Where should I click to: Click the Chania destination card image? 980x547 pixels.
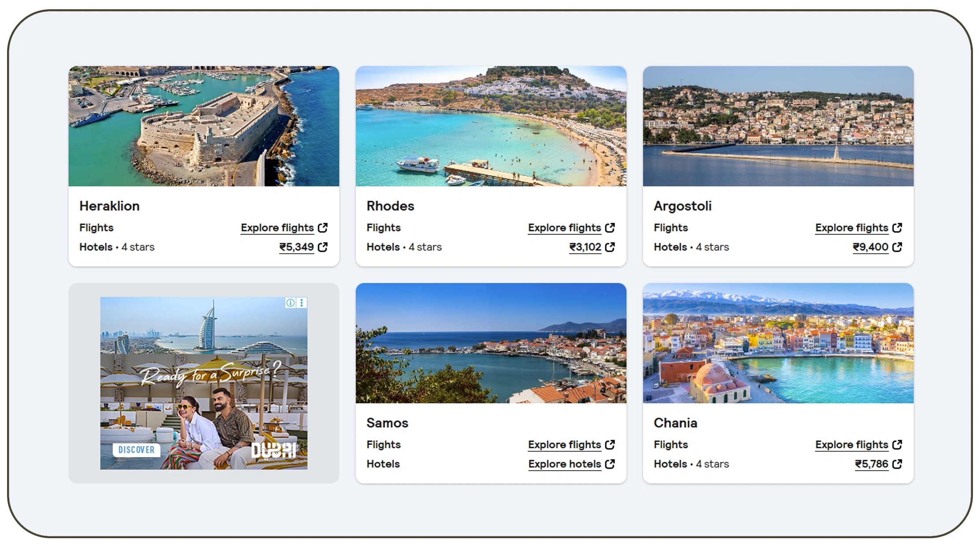[x=778, y=344]
